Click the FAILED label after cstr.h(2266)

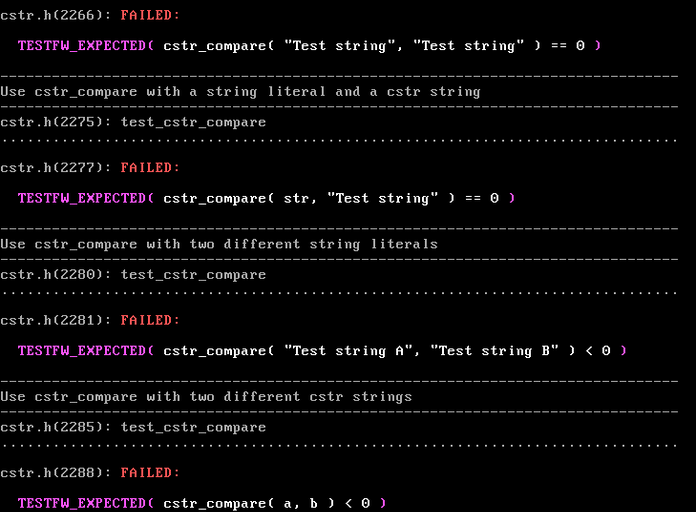pyautogui.click(x=150, y=16)
